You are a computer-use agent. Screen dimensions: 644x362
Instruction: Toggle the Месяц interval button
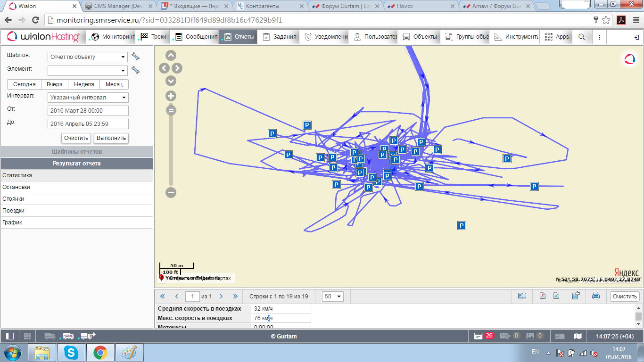pyautogui.click(x=114, y=84)
